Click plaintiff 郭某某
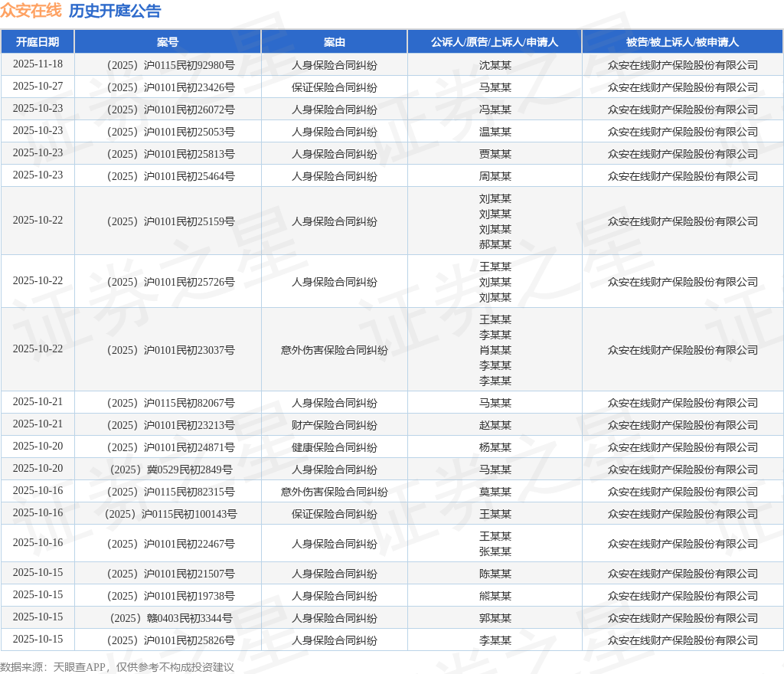The image size is (784, 674). (495, 619)
